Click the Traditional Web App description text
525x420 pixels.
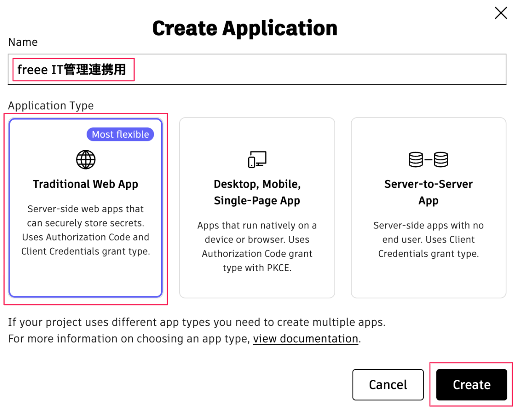click(x=86, y=230)
